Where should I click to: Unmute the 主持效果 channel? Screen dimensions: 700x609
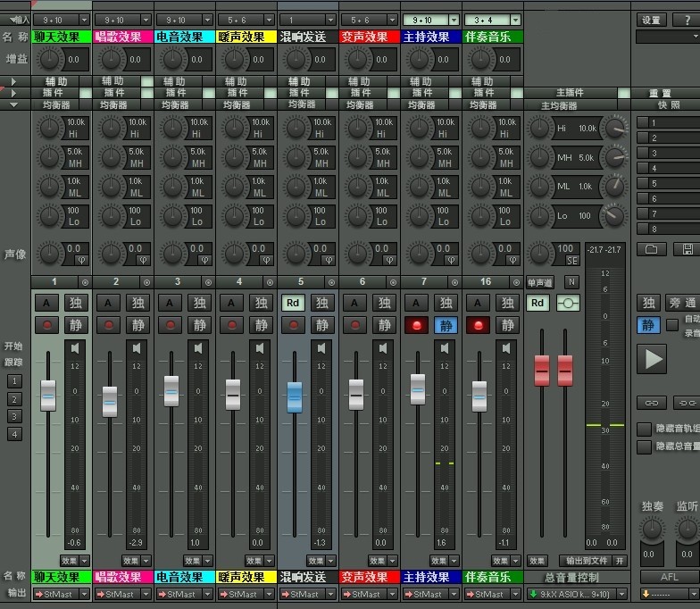tap(446, 325)
